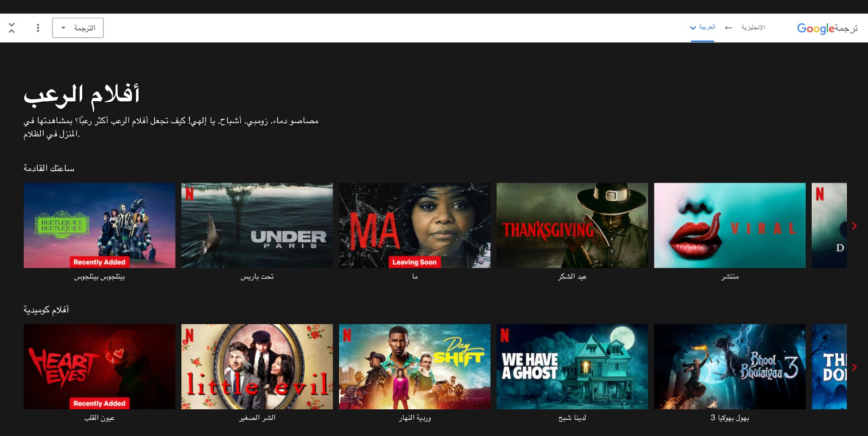
Task: Click the Google Translate logo
Action: pyautogui.click(x=826, y=28)
